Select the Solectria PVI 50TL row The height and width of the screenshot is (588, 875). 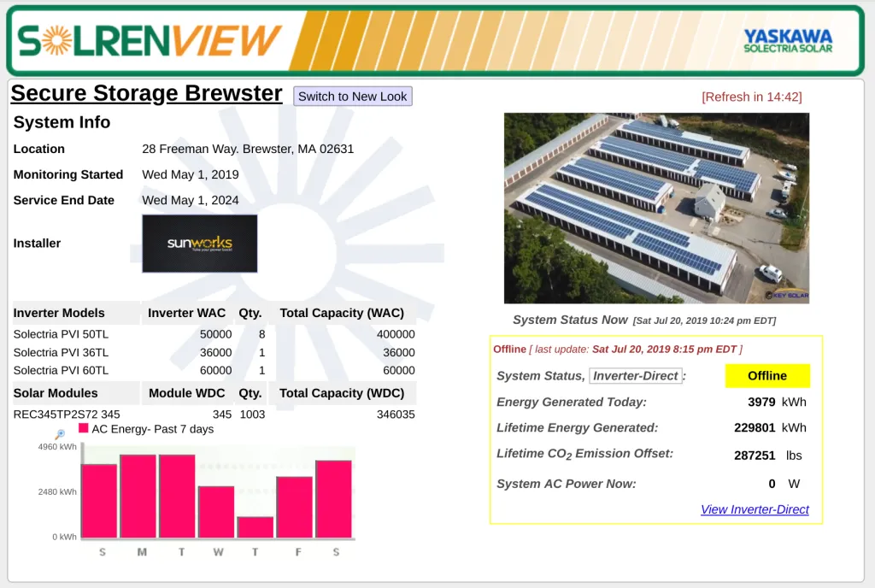coord(62,334)
